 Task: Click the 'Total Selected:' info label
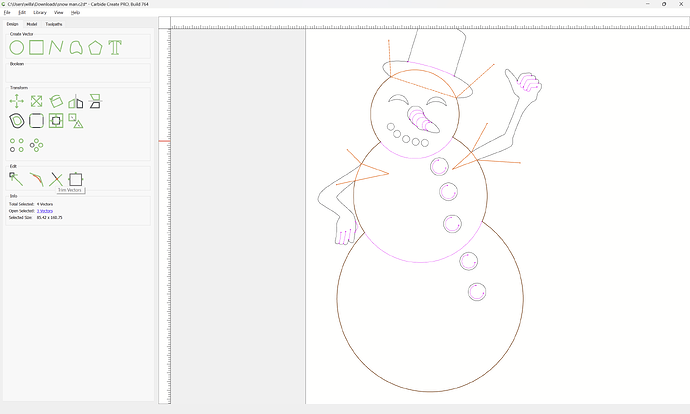[22, 204]
